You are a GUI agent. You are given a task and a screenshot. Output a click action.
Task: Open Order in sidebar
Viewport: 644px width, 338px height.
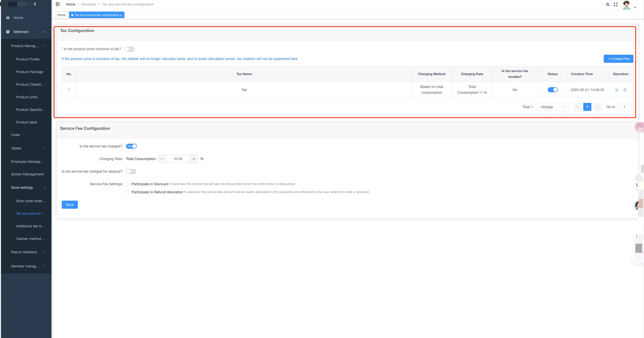(x=16, y=135)
